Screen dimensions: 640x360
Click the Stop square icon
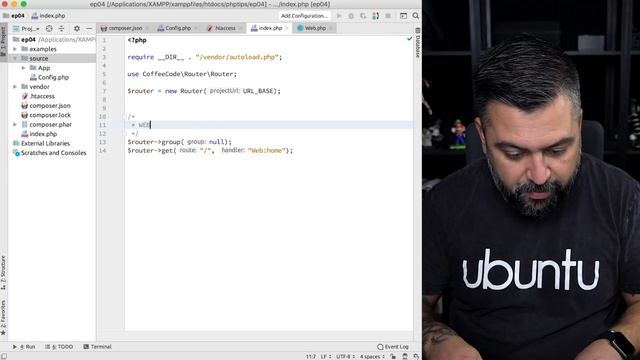click(x=388, y=16)
